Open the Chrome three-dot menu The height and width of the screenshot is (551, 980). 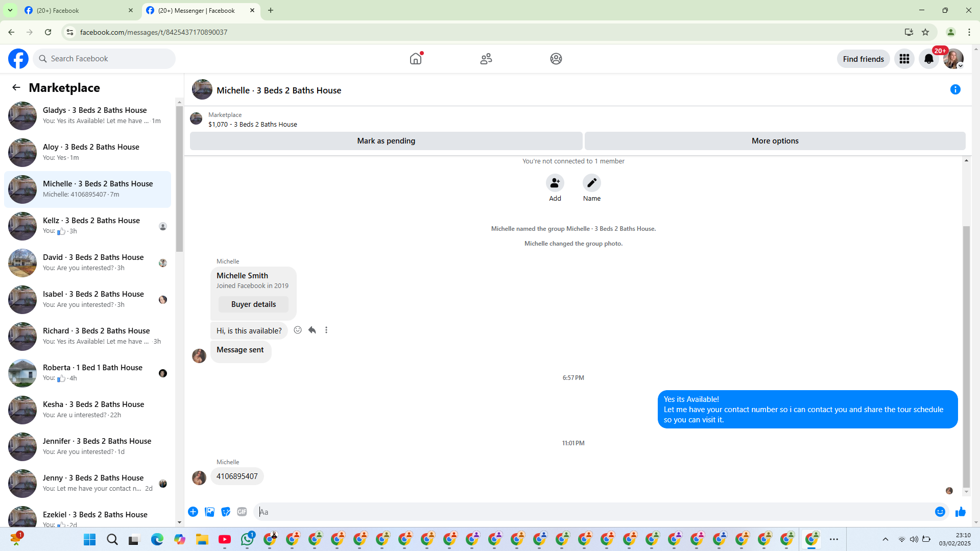point(969,32)
